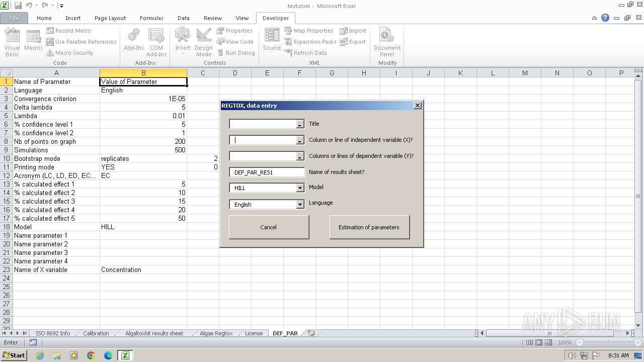Open Customize Quick Access Toolbar dropdown
Screen dimensions: 644x362
pyautogui.click(x=61, y=6)
